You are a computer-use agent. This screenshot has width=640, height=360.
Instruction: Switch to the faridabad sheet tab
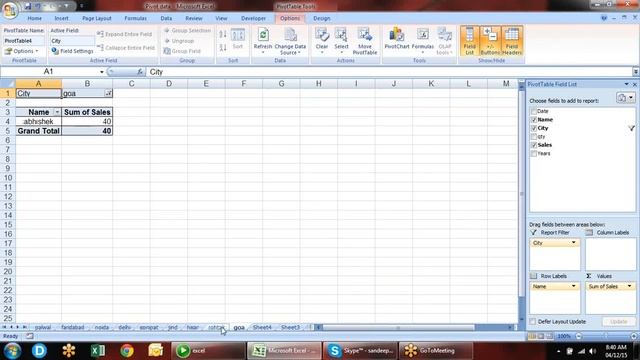(73, 327)
